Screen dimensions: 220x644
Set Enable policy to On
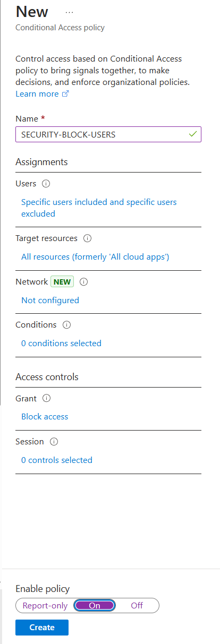coord(95,605)
